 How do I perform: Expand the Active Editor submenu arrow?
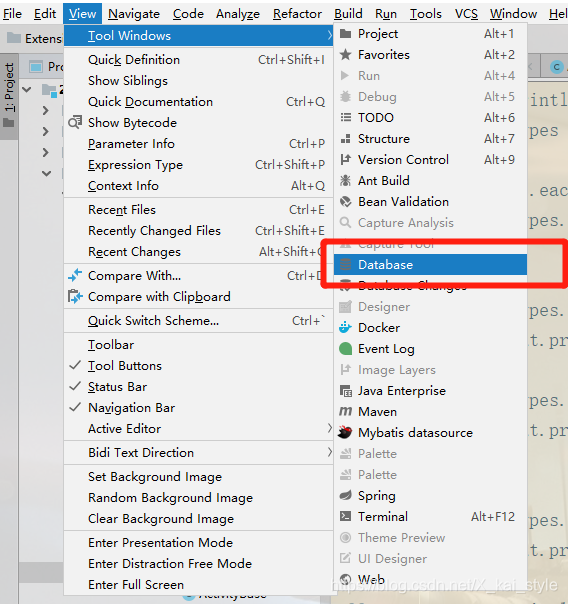click(329, 428)
